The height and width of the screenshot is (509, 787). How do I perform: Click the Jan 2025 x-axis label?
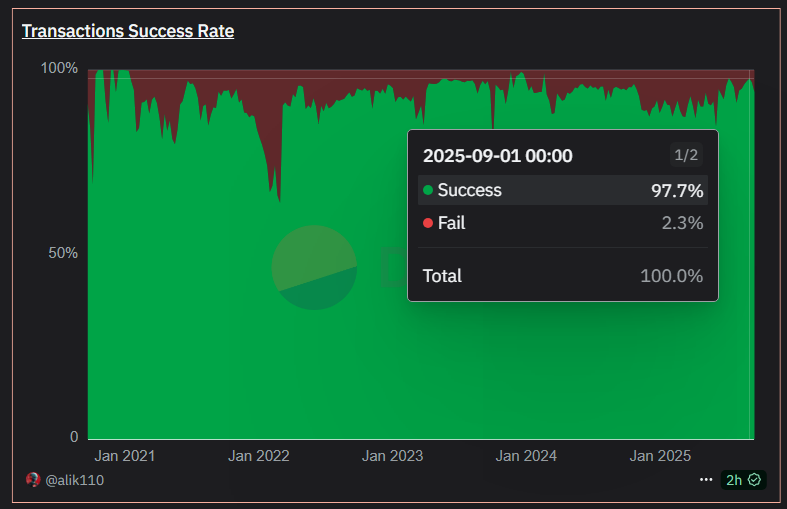click(660, 456)
